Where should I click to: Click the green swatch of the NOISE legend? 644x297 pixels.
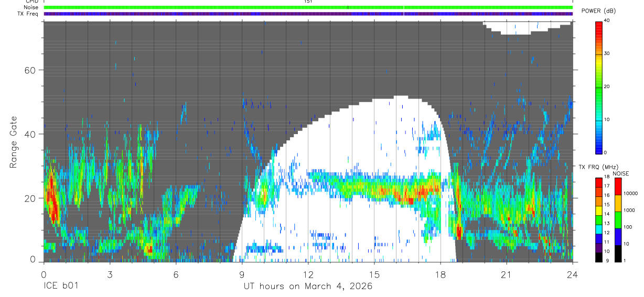click(x=618, y=220)
